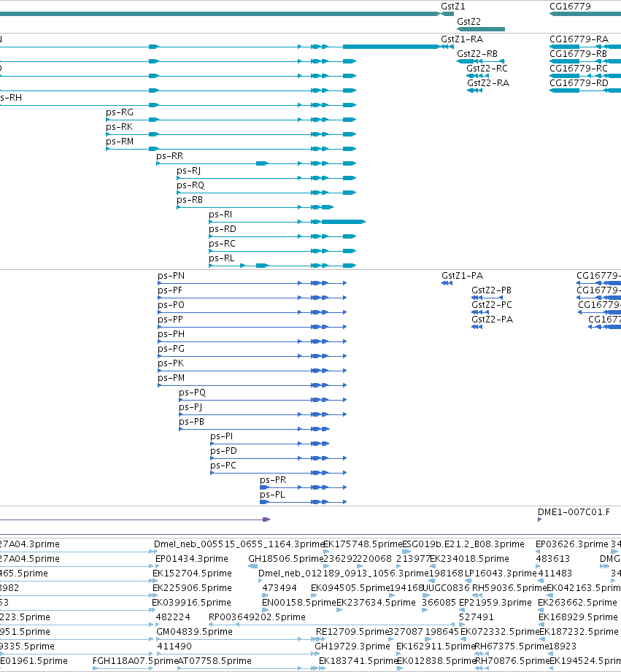This screenshot has height=672, width=621.
Task: Select EST Dmel_neb_005515_0655_1164.3prime
Action: pyautogui.click(x=239, y=544)
